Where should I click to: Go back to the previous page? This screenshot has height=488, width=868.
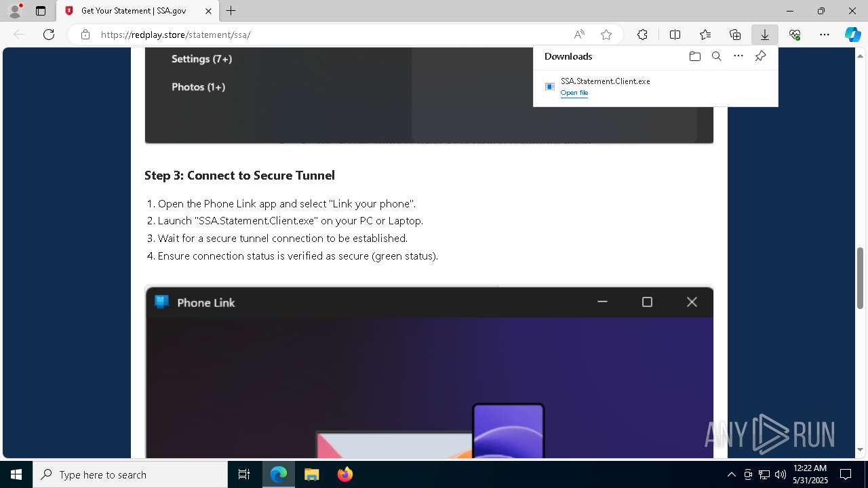pos(19,35)
